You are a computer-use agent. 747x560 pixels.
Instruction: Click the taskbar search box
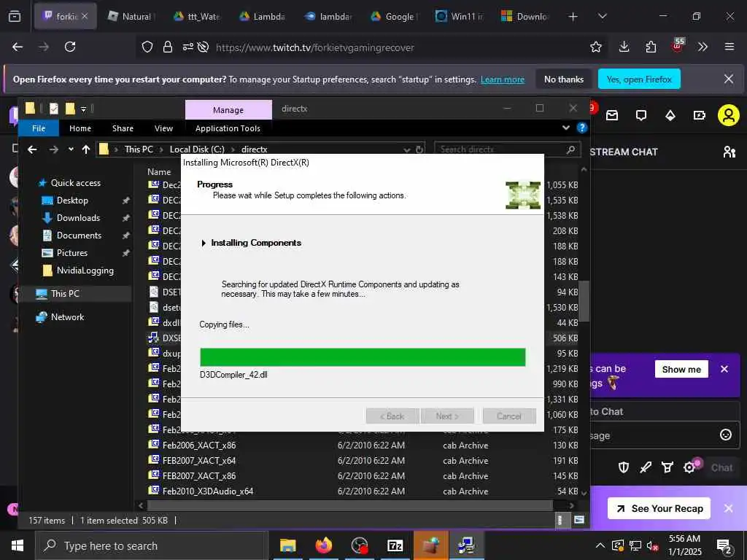[x=152, y=545]
